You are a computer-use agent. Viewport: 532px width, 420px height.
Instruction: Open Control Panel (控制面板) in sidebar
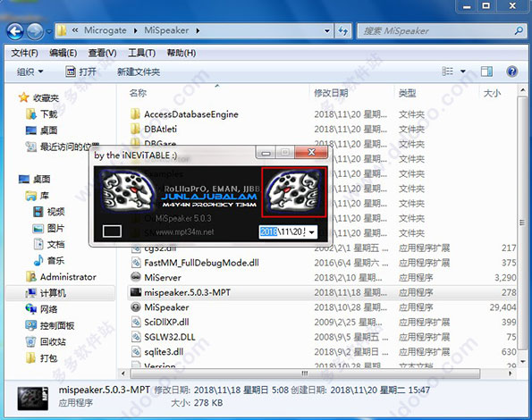(50, 325)
